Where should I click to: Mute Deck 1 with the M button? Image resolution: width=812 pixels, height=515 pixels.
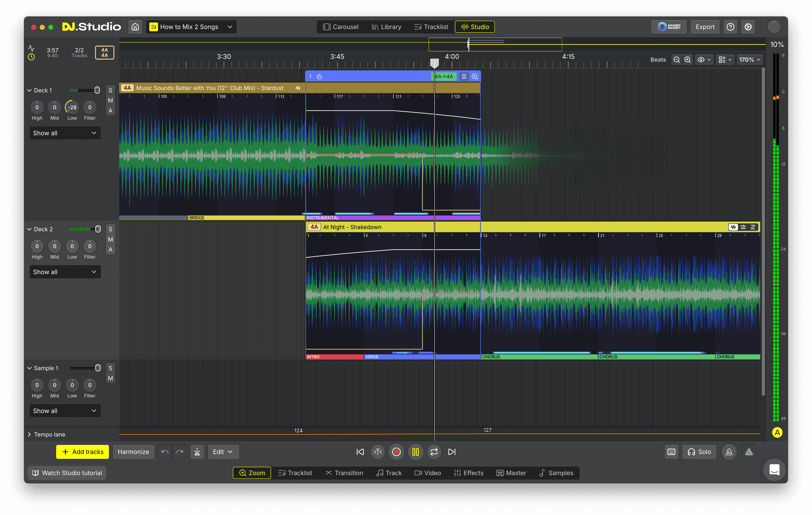tap(110, 100)
